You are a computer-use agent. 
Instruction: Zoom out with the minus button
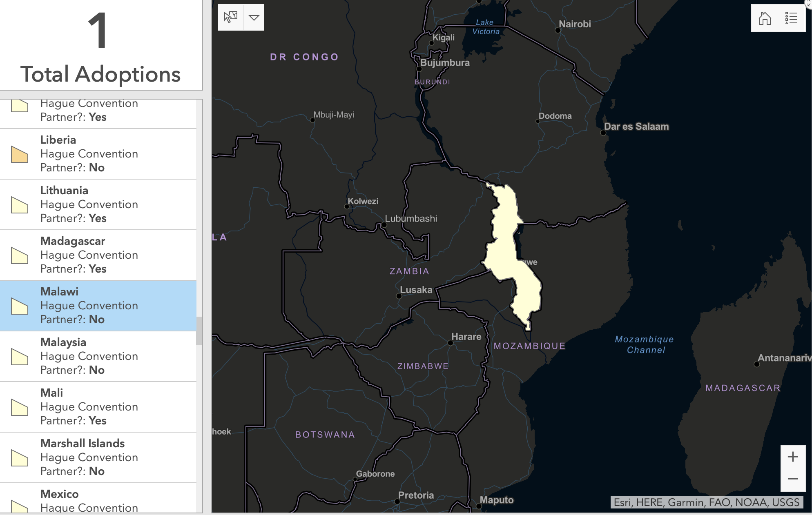tap(793, 479)
